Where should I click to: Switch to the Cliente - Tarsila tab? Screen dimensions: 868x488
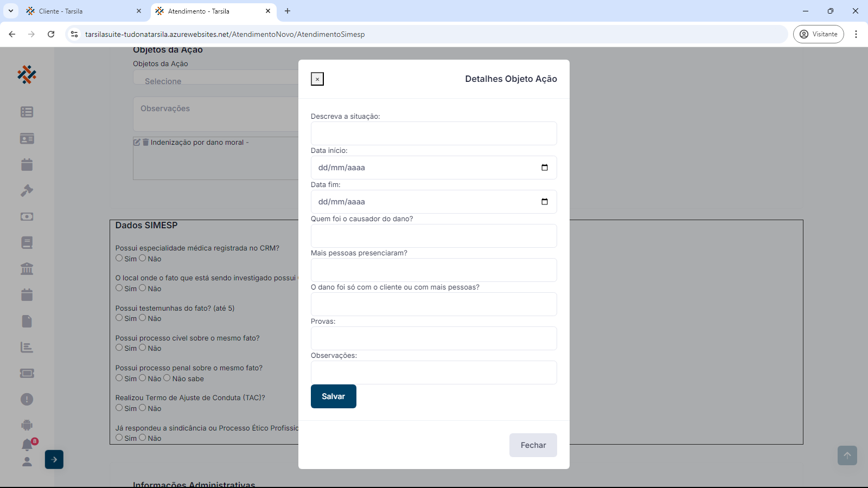coord(81,11)
